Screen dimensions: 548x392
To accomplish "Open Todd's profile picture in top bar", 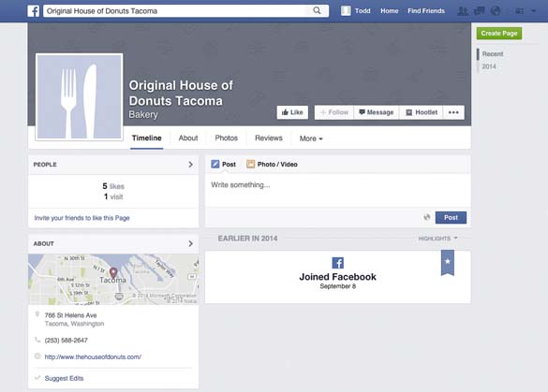I will coord(346,11).
